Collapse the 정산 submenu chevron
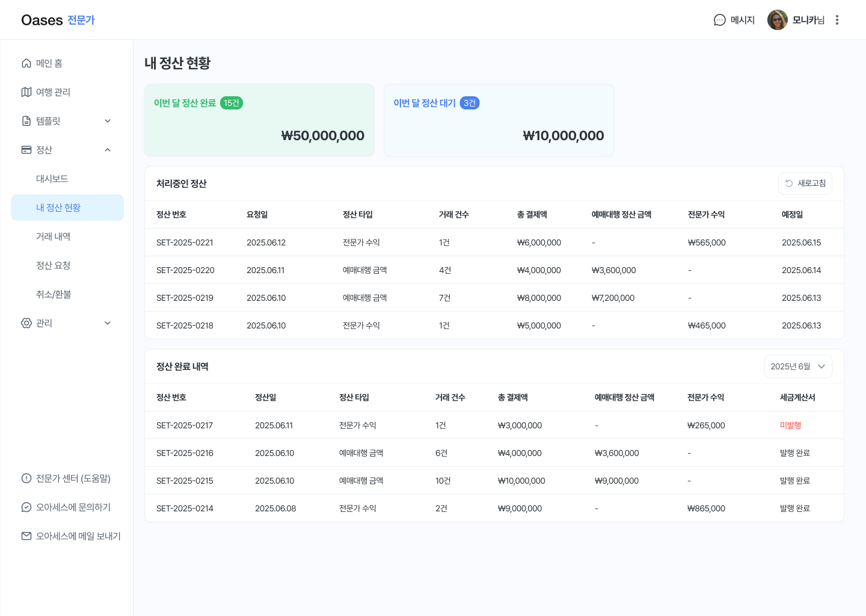Image resolution: width=866 pixels, height=616 pixels. (108, 150)
